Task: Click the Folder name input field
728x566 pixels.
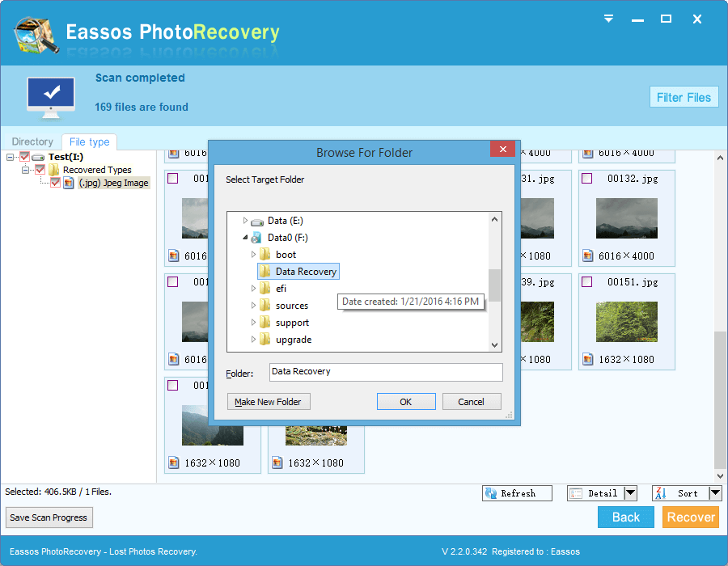Action: [x=386, y=372]
